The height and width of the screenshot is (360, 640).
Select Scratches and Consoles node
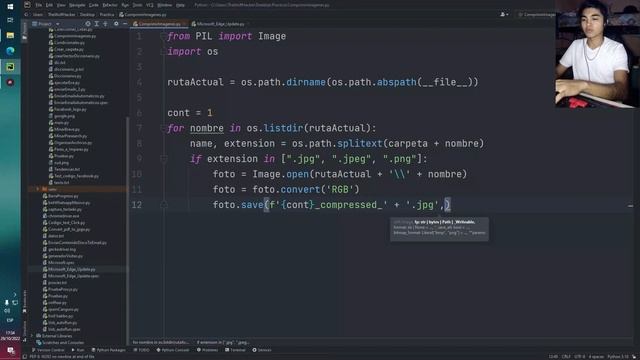coord(60,342)
